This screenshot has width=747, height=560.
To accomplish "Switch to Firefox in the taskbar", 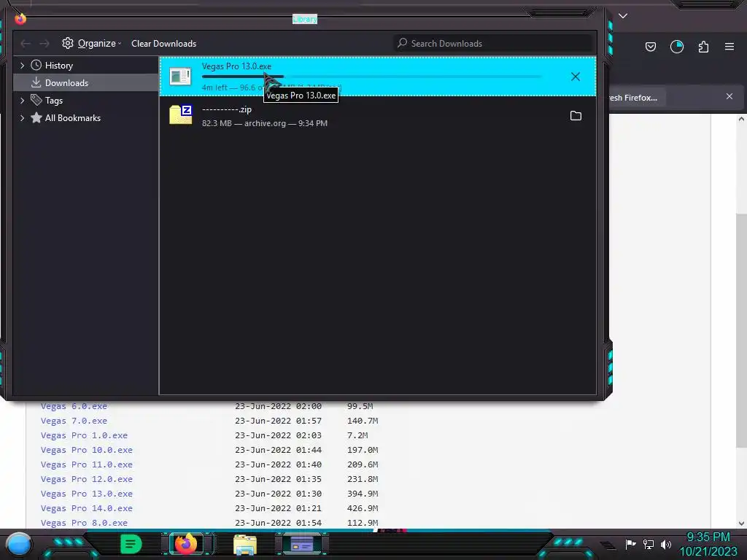I will 186,544.
